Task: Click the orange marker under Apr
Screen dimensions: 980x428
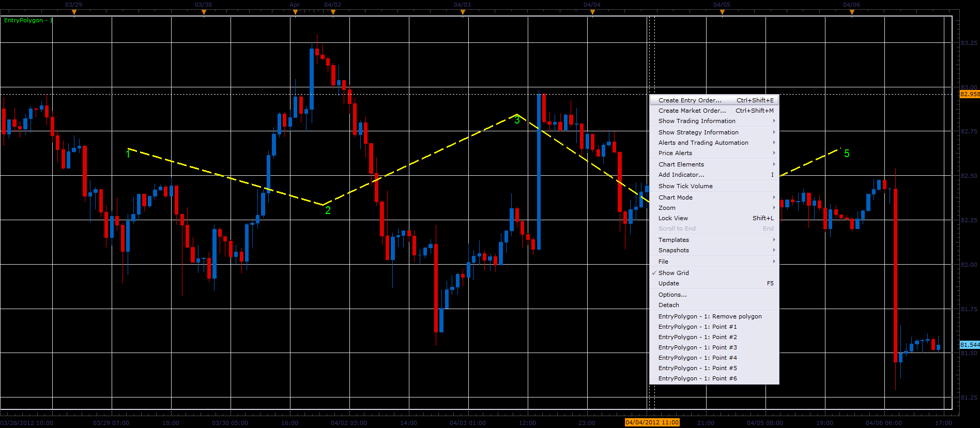Action: pos(295,12)
